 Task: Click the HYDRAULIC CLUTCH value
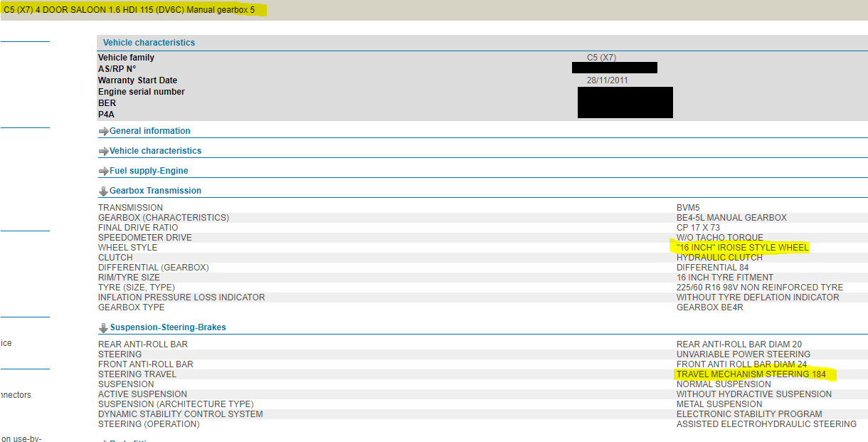(x=719, y=258)
